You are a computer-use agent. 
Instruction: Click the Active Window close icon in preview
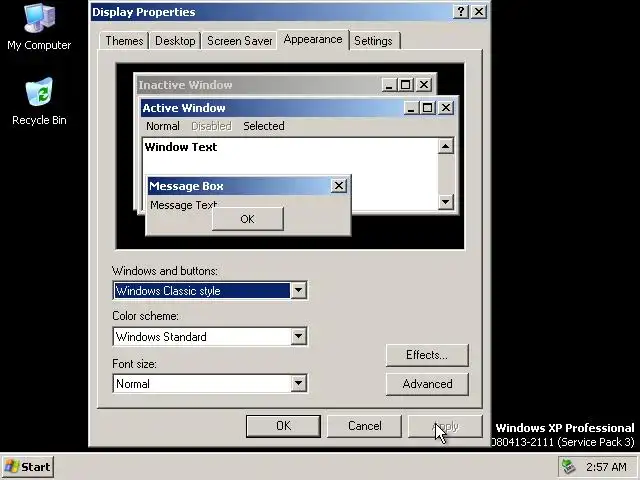coord(446,108)
